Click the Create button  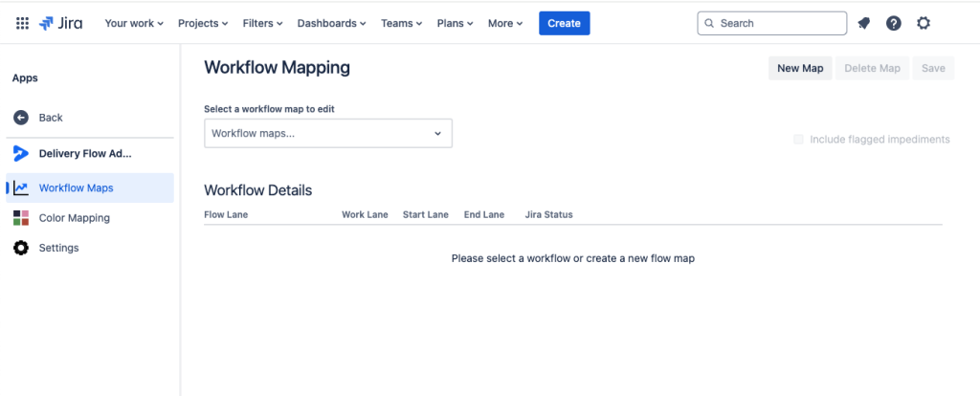coord(565,23)
